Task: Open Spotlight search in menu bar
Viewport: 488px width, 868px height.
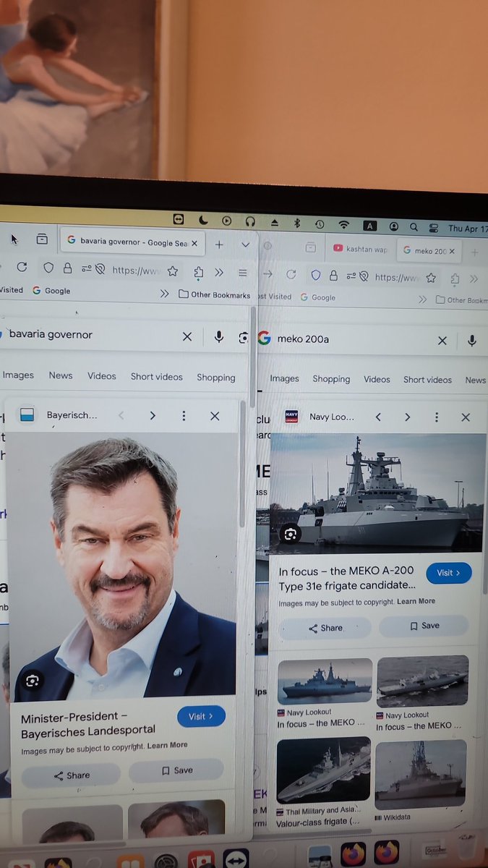Action: pyautogui.click(x=414, y=227)
